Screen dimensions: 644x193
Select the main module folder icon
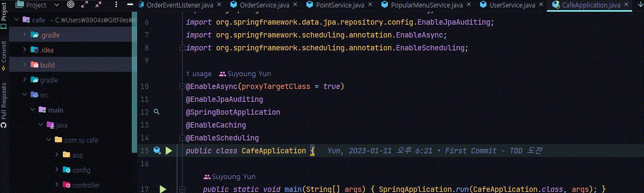point(42,110)
